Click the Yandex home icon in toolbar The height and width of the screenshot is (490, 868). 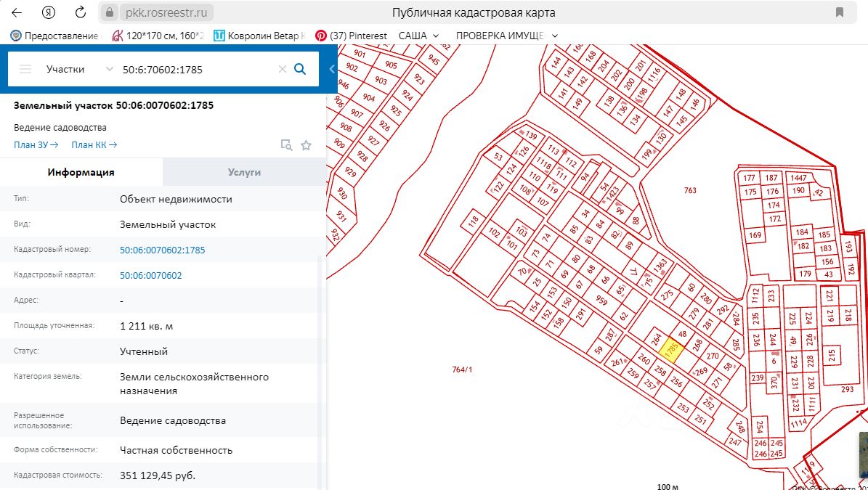[x=49, y=12]
